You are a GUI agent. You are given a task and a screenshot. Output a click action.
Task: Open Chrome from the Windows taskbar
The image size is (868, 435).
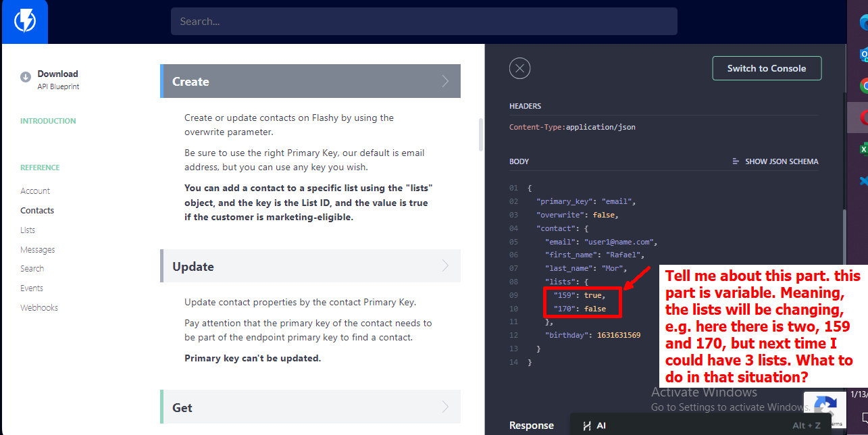tap(863, 86)
